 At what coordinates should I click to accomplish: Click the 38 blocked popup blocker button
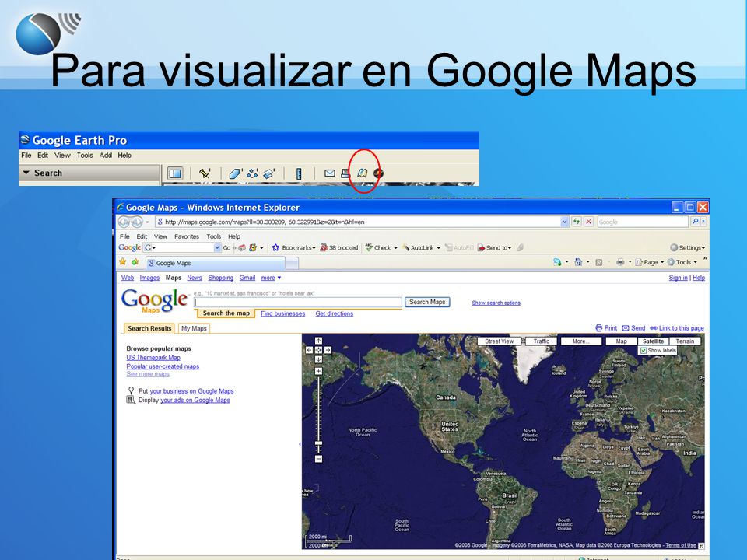click(x=338, y=247)
